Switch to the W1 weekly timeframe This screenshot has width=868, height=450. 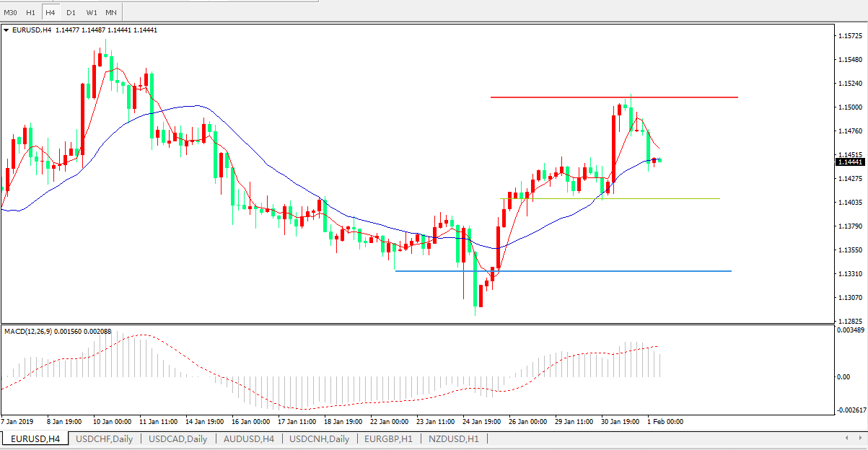point(91,12)
